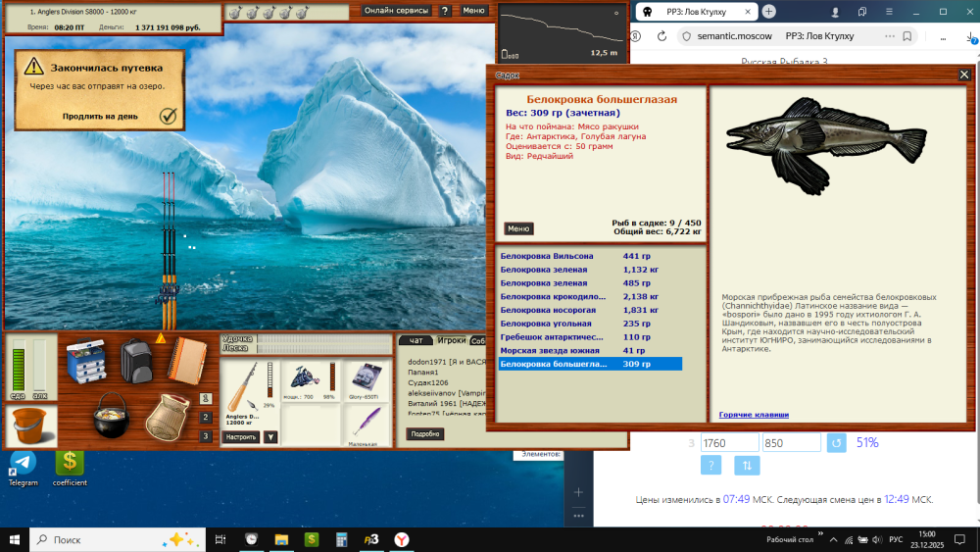Select 'Белокровка носорогая' in the fish list
This screenshot has height=552, width=980.
[x=590, y=310]
